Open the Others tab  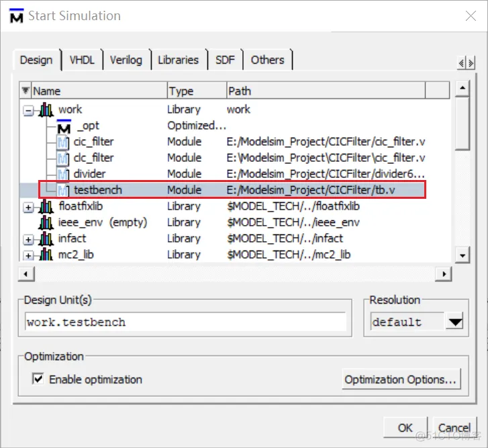(268, 60)
